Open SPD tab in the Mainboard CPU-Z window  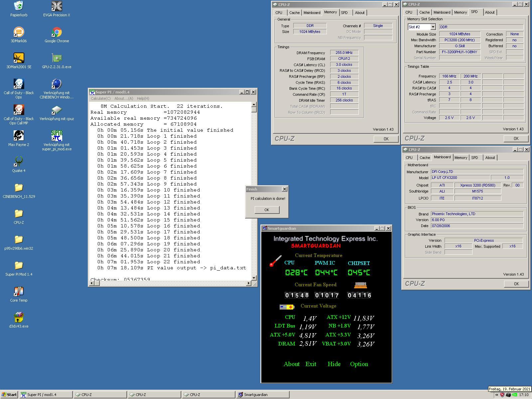(x=474, y=158)
